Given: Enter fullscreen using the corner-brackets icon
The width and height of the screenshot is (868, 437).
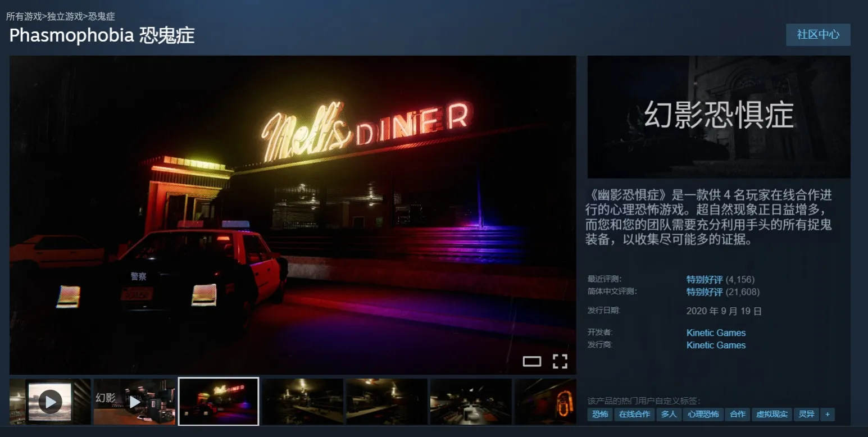Looking at the screenshot, I should pos(560,361).
